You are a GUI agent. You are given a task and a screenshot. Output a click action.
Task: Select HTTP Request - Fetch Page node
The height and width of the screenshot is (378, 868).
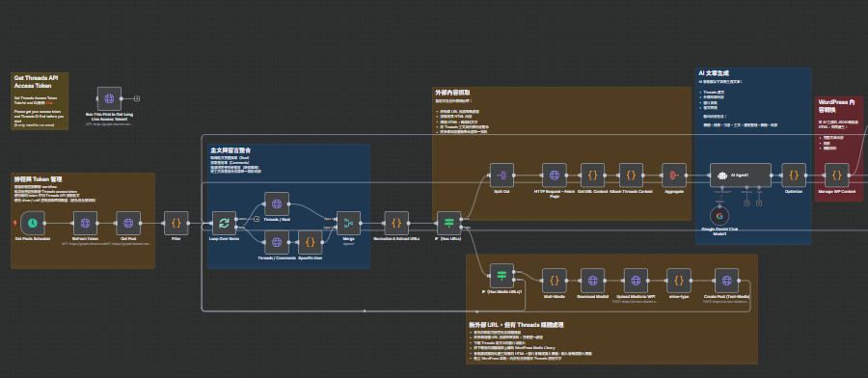pyautogui.click(x=555, y=175)
